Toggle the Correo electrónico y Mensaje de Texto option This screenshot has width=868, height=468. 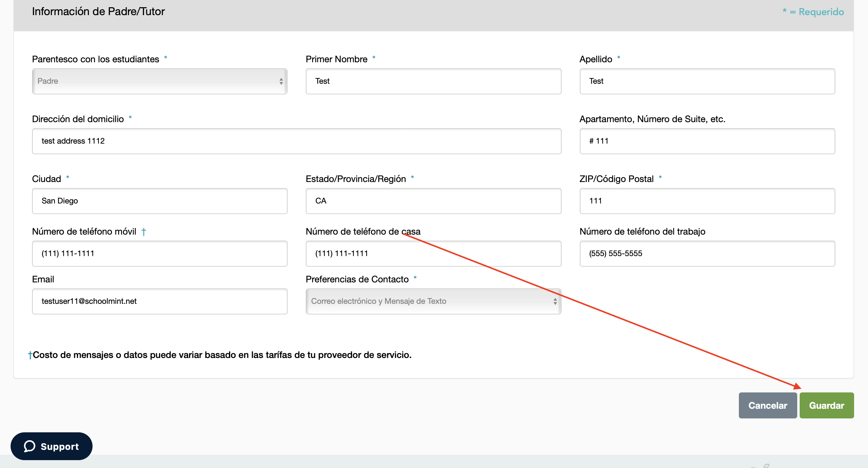pyautogui.click(x=434, y=301)
